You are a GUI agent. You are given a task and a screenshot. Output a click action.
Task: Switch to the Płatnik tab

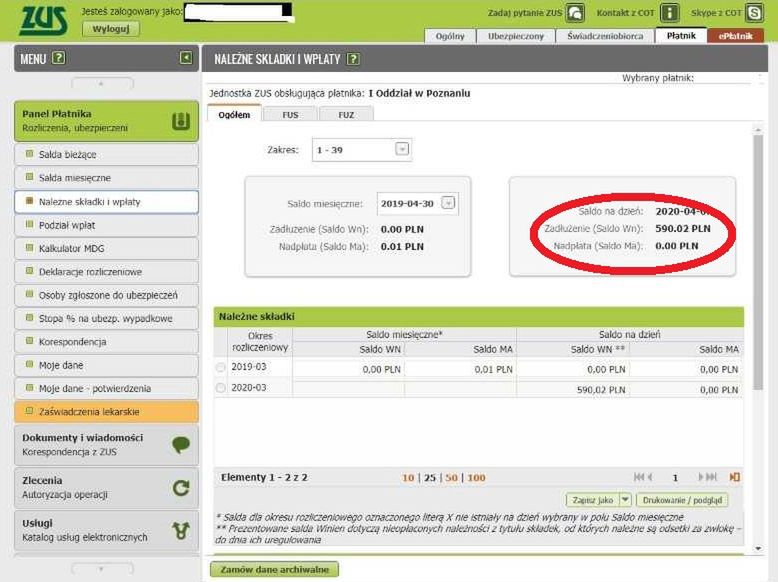coord(681,36)
